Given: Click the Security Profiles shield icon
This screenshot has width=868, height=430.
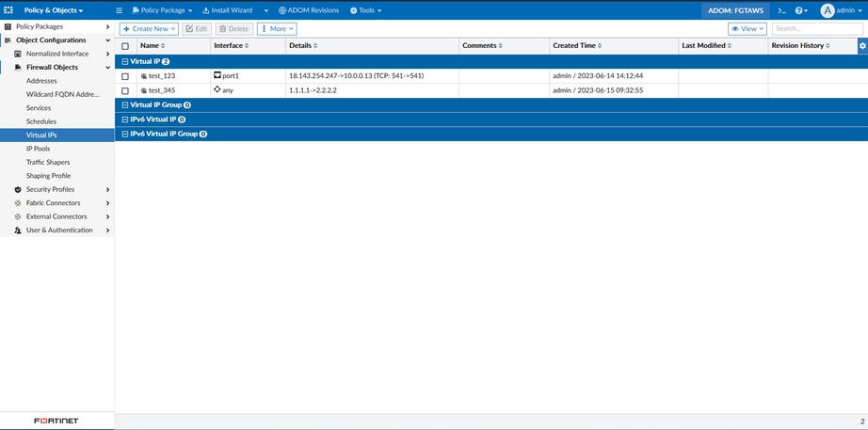Looking at the screenshot, I should coord(18,189).
